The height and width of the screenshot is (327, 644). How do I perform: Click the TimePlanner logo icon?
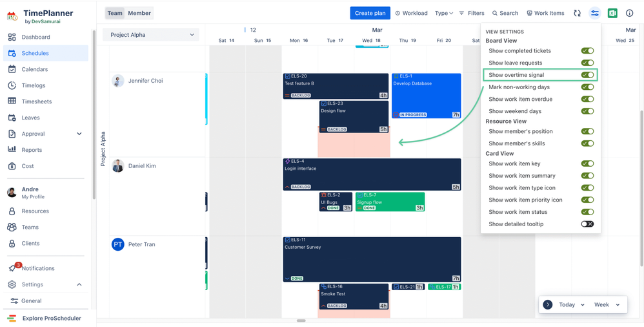[12, 16]
